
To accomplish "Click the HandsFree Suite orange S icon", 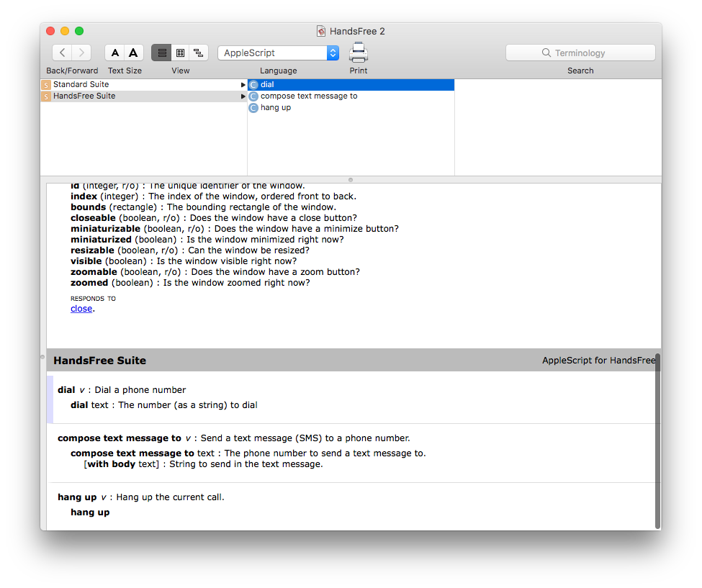I will (x=45, y=96).
